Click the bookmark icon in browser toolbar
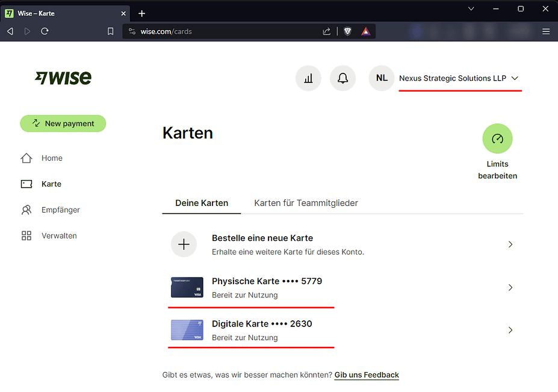The image size is (558, 392). tap(110, 31)
